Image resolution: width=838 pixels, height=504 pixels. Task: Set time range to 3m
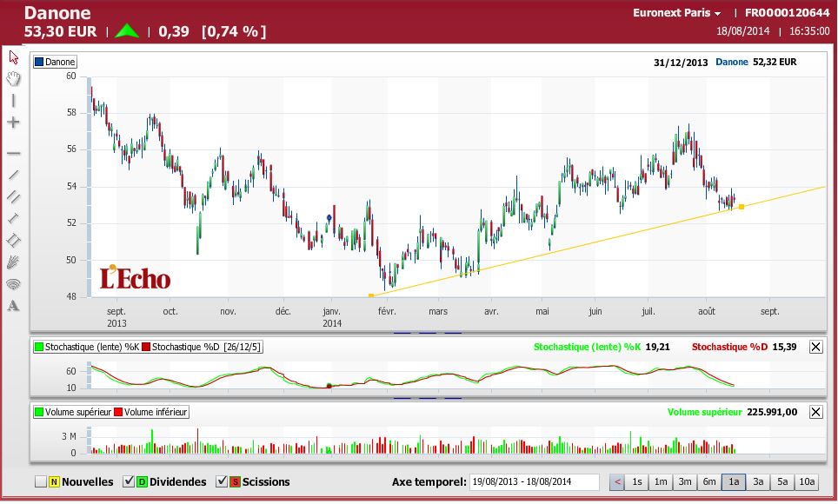tap(685, 482)
